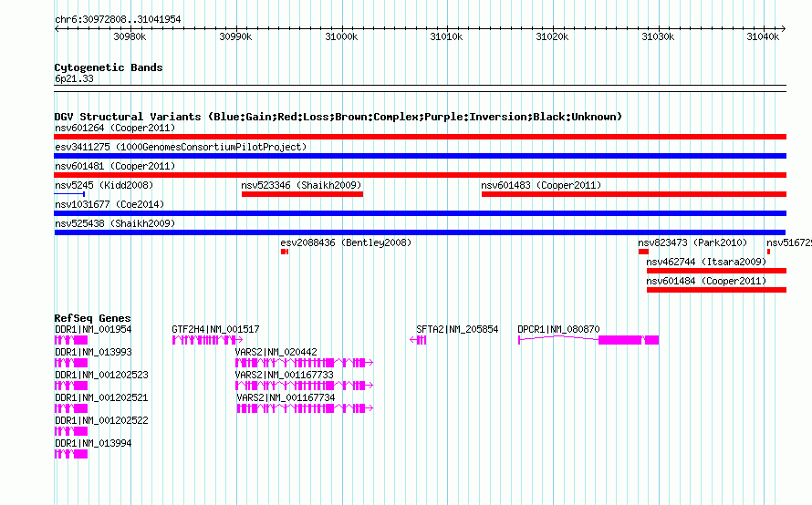Select the VARS2 NM_020442 exon glyph
The width and height of the screenshot is (812, 505).
pos(305,363)
